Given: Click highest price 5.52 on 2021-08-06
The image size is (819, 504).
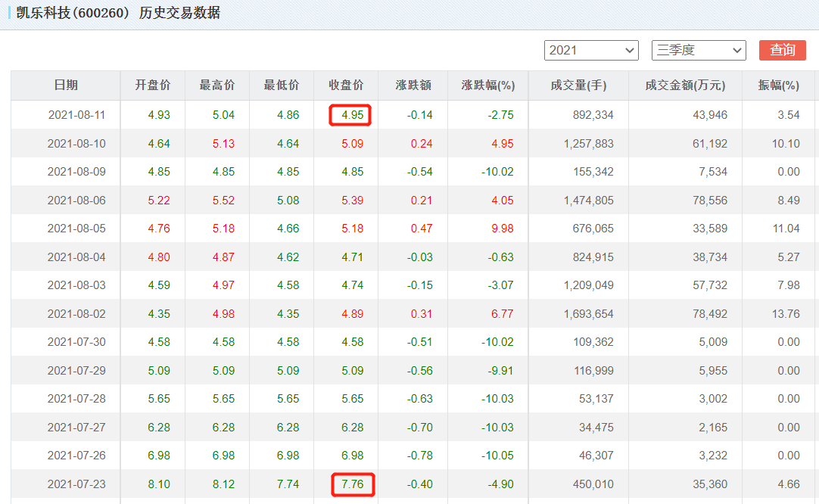Looking at the screenshot, I should tap(223, 201).
